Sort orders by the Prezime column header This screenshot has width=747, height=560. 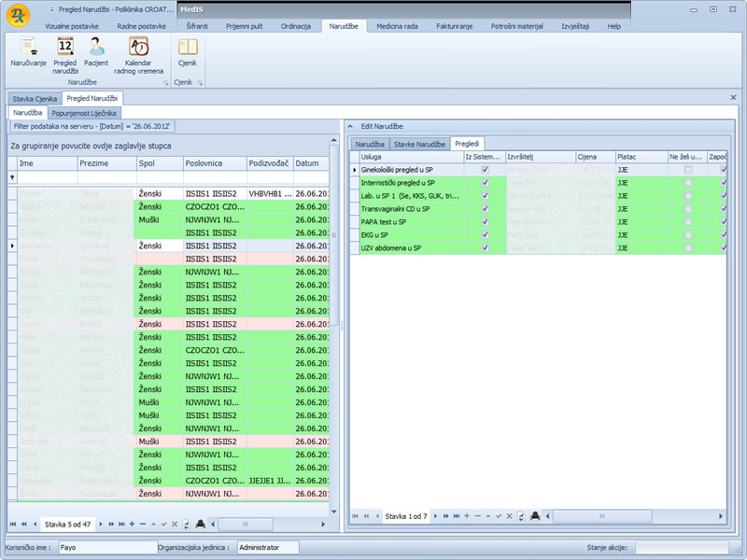107,163
